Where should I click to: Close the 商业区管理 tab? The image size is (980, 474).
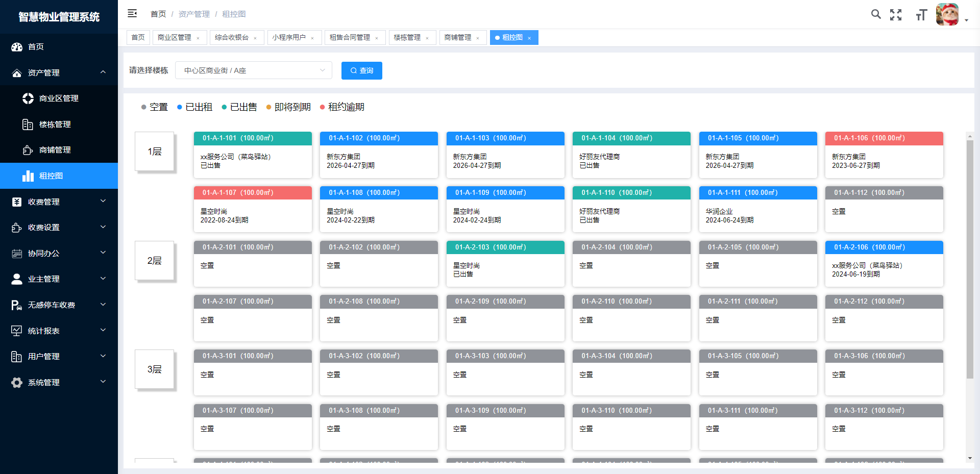[x=198, y=38]
